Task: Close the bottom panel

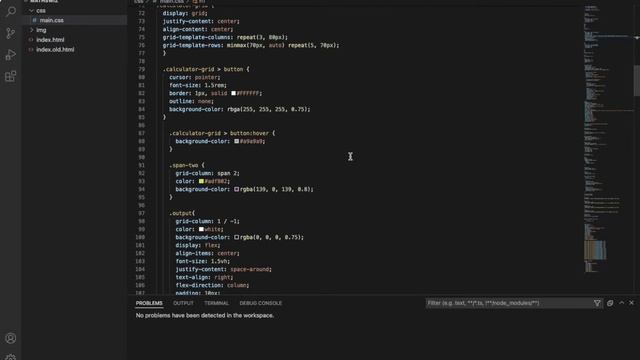Action: pos(631,303)
